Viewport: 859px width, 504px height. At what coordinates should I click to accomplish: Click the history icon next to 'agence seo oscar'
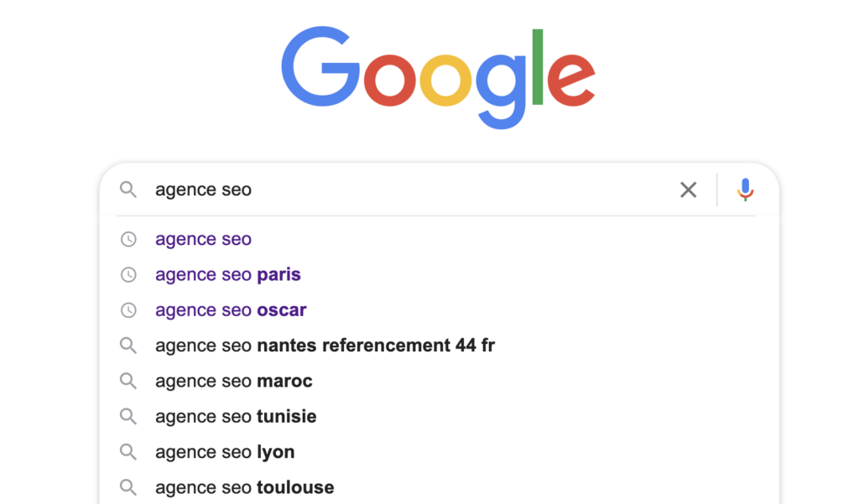128,309
